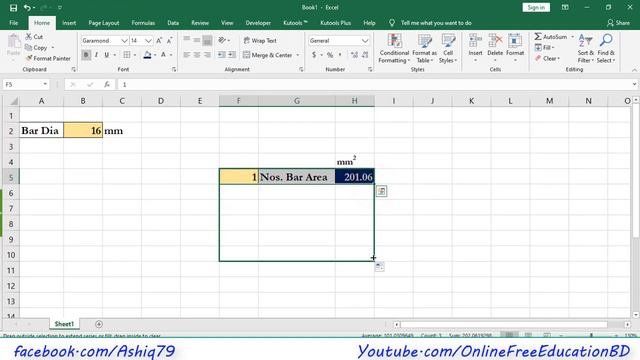
Task: Expand the Merge & Center dropdown arrow
Action: click(x=298, y=55)
